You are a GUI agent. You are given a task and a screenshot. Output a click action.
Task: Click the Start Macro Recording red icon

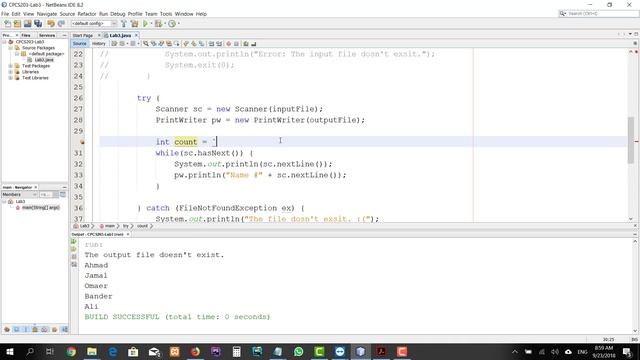point(229,44)
